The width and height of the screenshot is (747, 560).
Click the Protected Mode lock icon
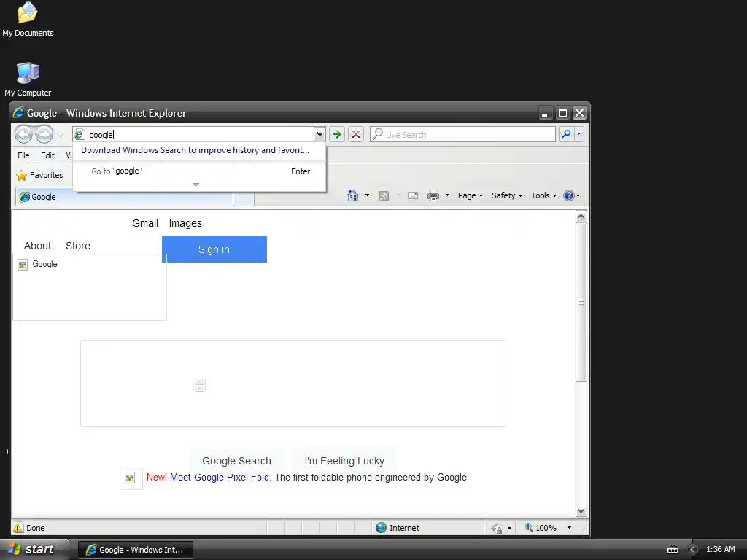pos(497,528)
